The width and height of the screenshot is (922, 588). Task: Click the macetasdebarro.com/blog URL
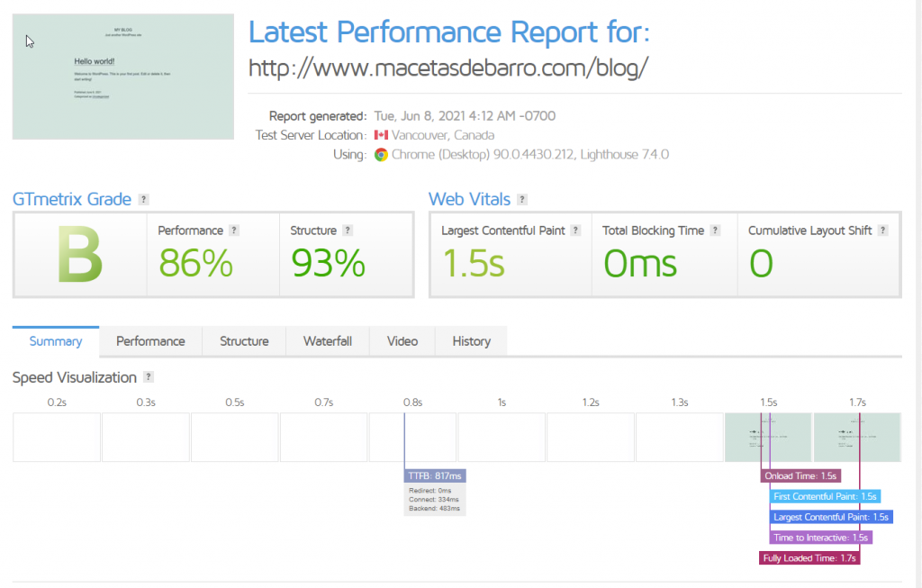pyautogui.click(x=448, y=68)
